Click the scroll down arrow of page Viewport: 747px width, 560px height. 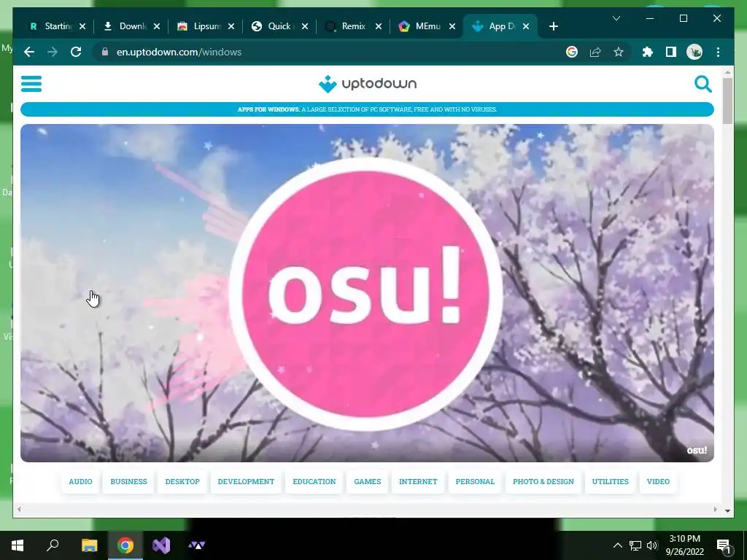tap(727, 510)
